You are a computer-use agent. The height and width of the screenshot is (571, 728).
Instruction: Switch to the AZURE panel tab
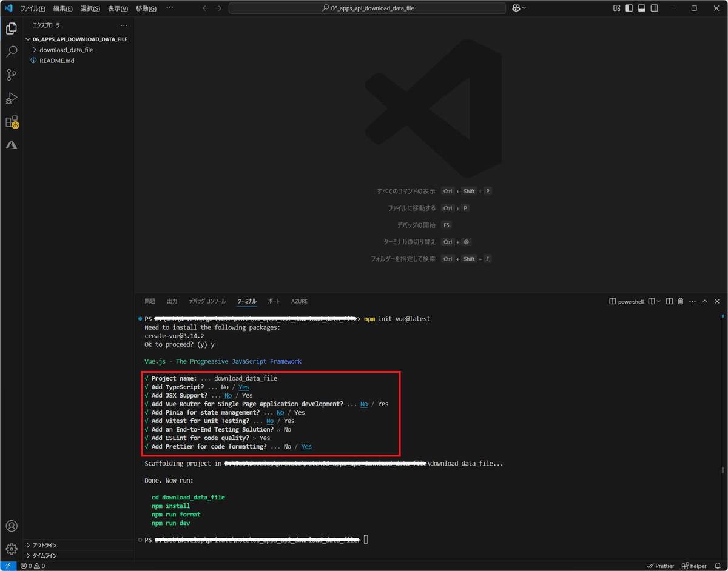pyautogui.click(x=299, y=301)
